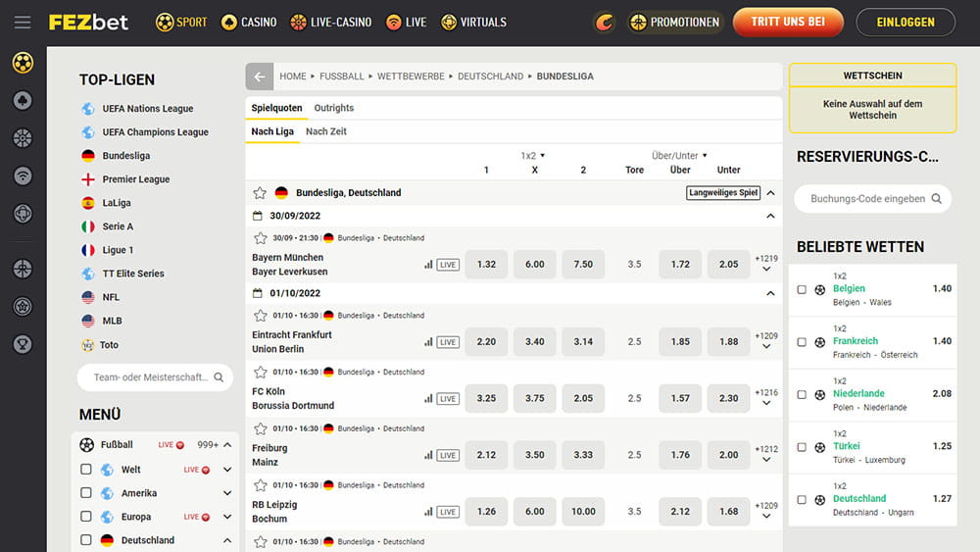The width and height of the screenshot is (980, 552).
Task: Select odds 2.05 for Borussia Dortmund win
Action: [583, 398]
